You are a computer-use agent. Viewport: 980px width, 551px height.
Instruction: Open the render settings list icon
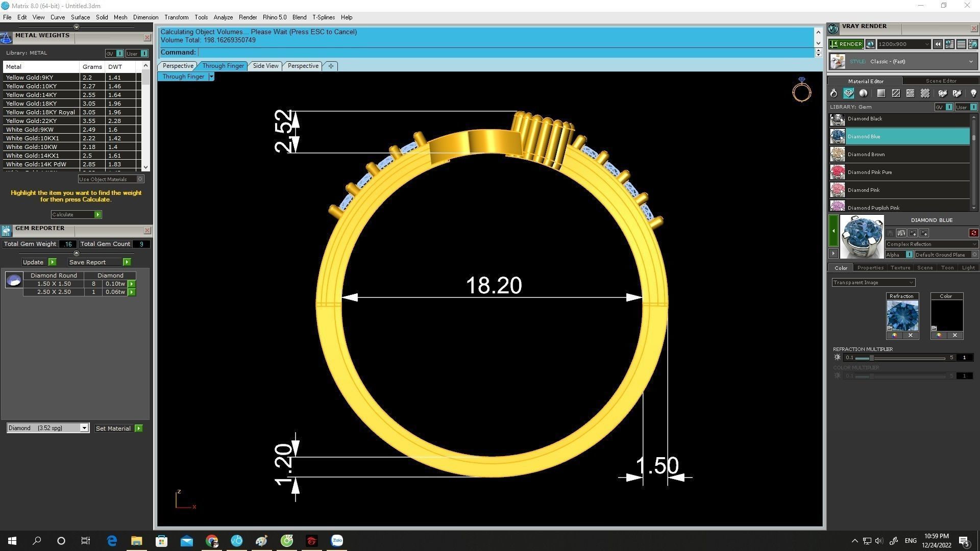tap(961, 44)
